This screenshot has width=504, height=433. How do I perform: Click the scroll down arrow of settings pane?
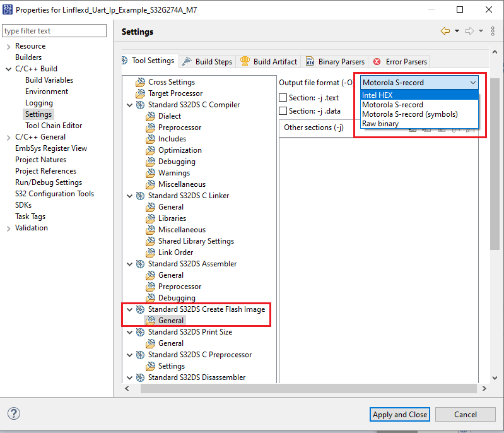click(495, 378)
